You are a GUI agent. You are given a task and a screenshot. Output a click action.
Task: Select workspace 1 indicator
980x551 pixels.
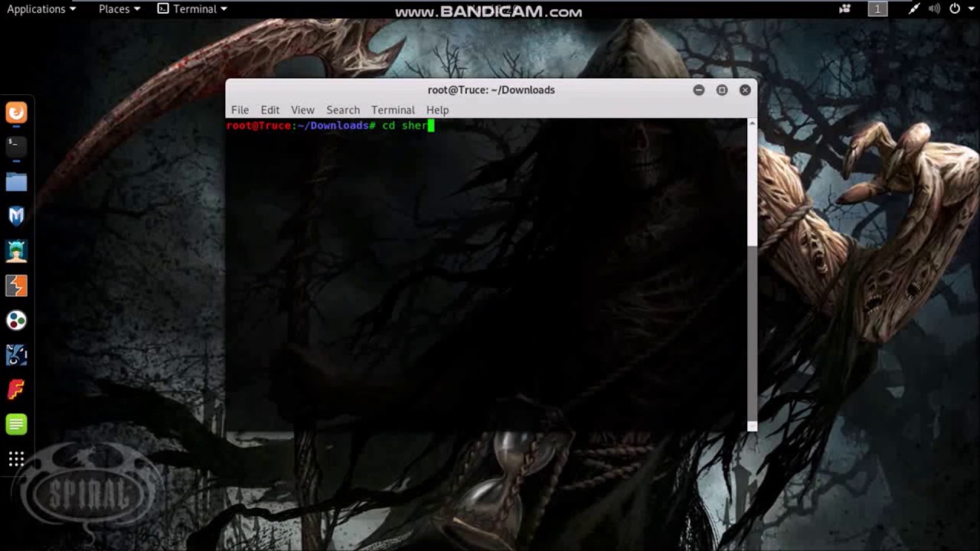point(877,9)
